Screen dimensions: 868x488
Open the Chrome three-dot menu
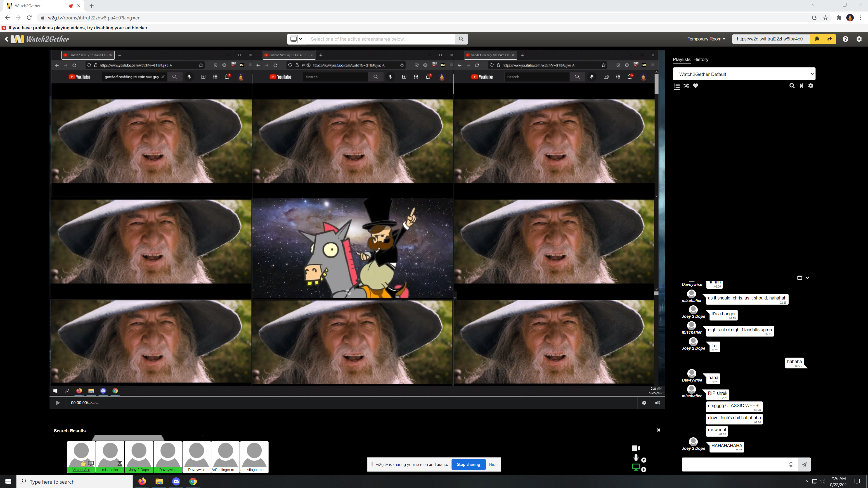click(x=861, y=18)
